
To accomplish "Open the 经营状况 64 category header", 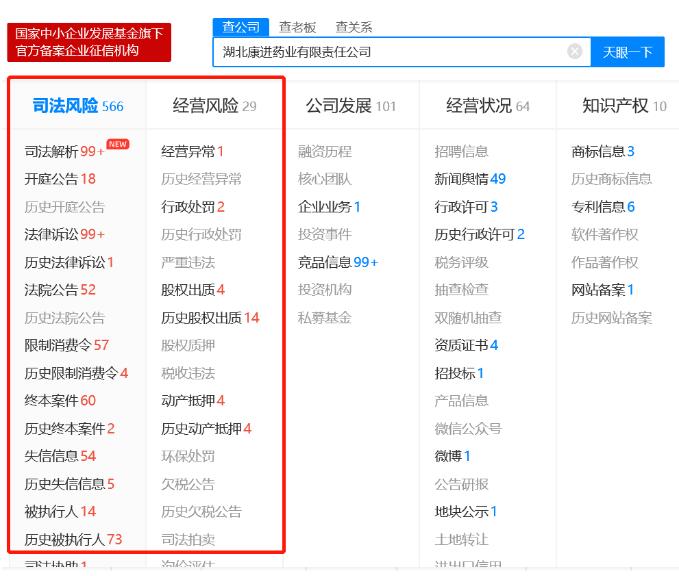I will coord(488,106).
